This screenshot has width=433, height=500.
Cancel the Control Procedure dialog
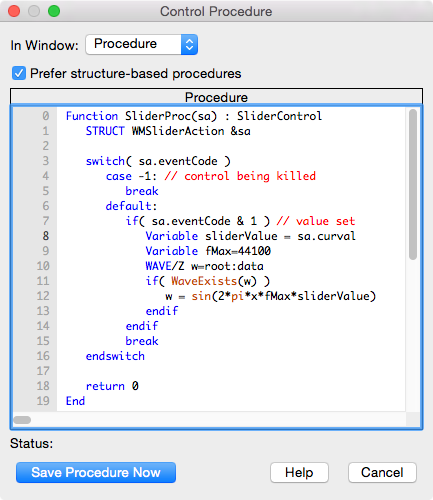(382, 472)
